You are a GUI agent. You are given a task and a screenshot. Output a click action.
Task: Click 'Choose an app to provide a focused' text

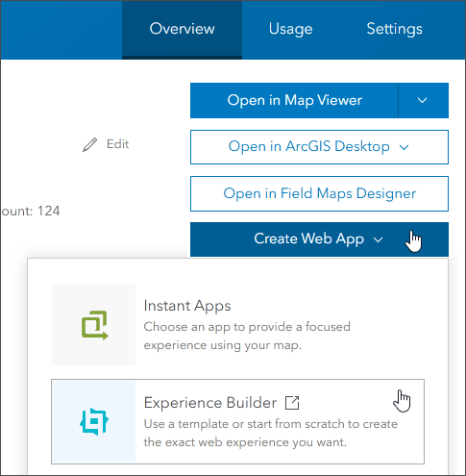(x=247, y=327)
